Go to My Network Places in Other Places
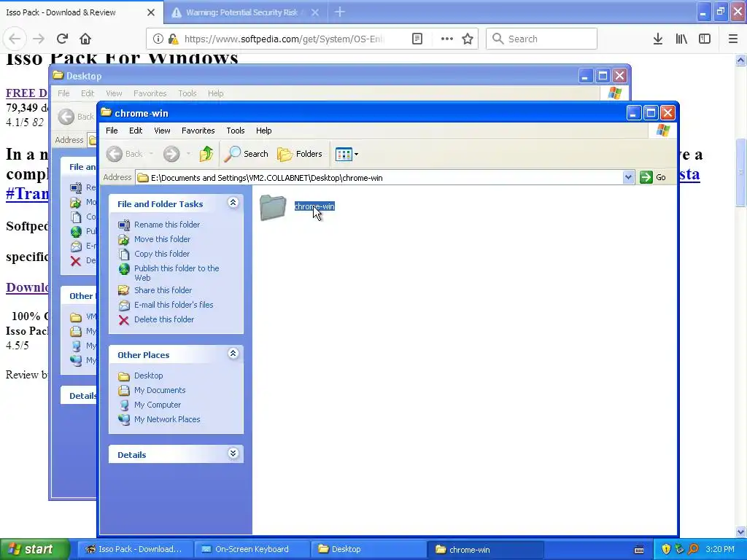Viewport: 747px width, 560px height. click(x=167, y=419)
